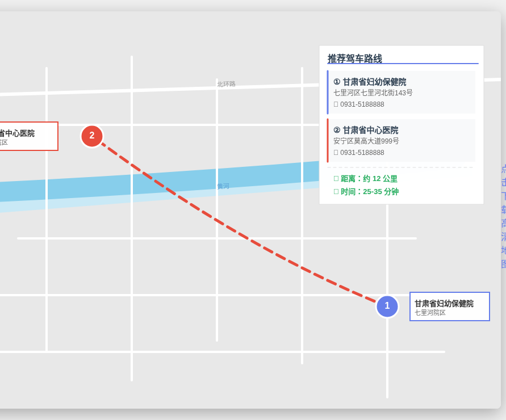Open the 甘肃省妇幼保健院 map label box
Viewport: 506px width, 420px height.
450,306
